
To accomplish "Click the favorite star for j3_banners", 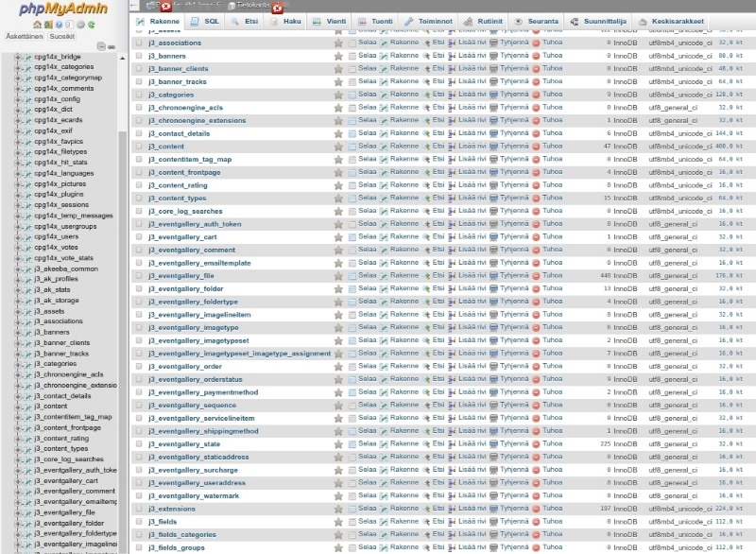I will click(x=338, y=56).
